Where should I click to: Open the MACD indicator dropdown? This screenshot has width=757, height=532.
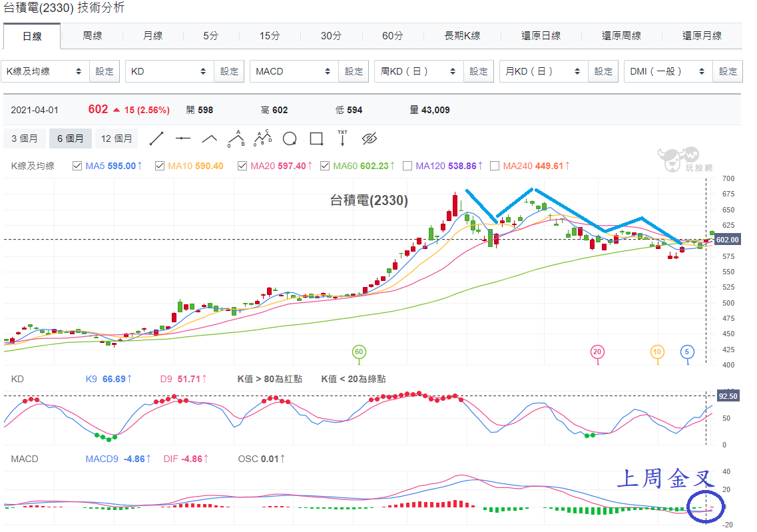tap(294, 71)
